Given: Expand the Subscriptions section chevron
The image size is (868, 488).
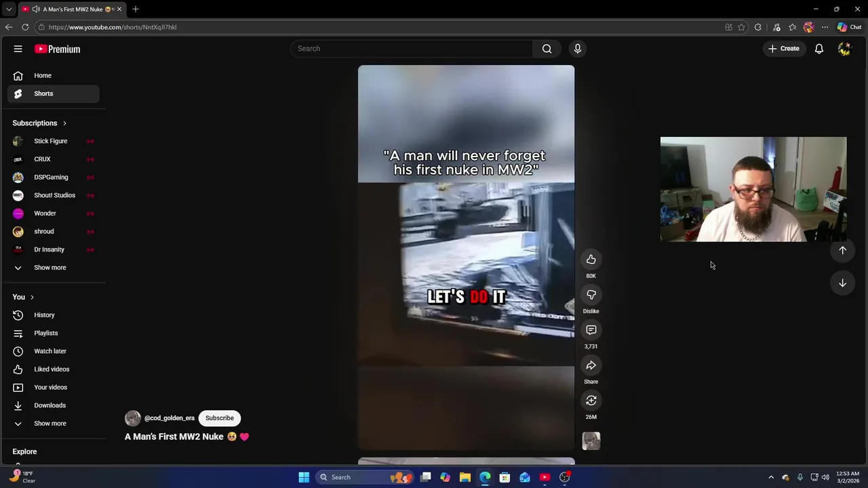Looking at the screenshot, I should pos(64,123).
